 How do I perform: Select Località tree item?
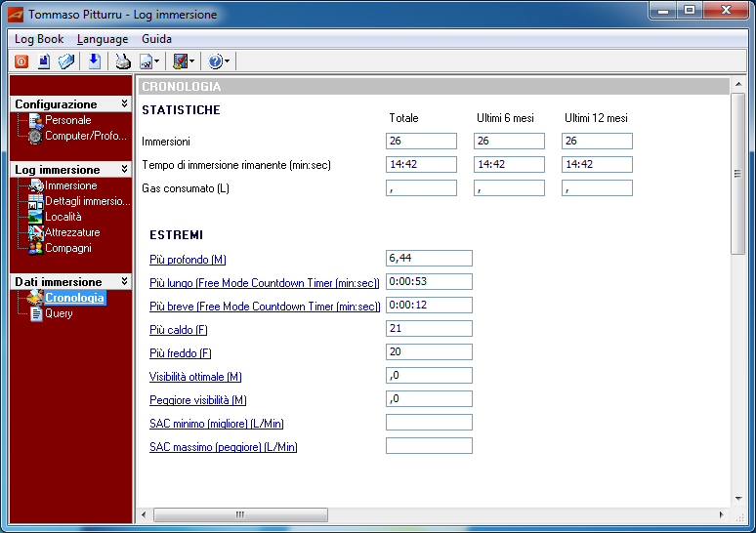click(x=63, y=217)
